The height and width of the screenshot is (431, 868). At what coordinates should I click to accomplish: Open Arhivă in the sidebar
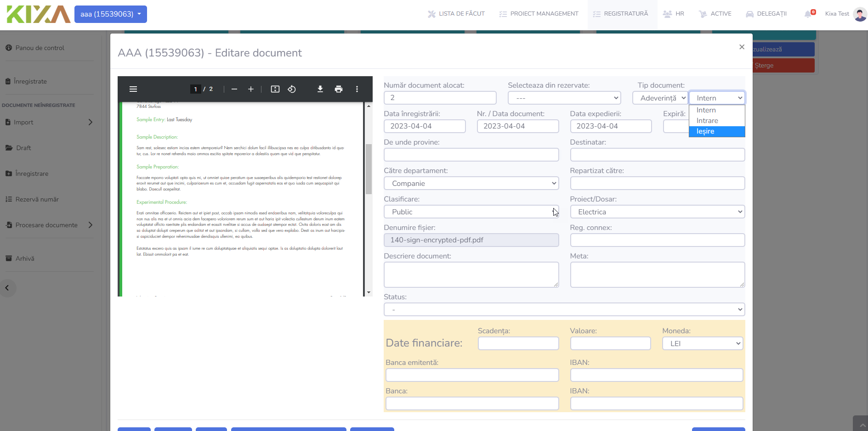(25, 258)
